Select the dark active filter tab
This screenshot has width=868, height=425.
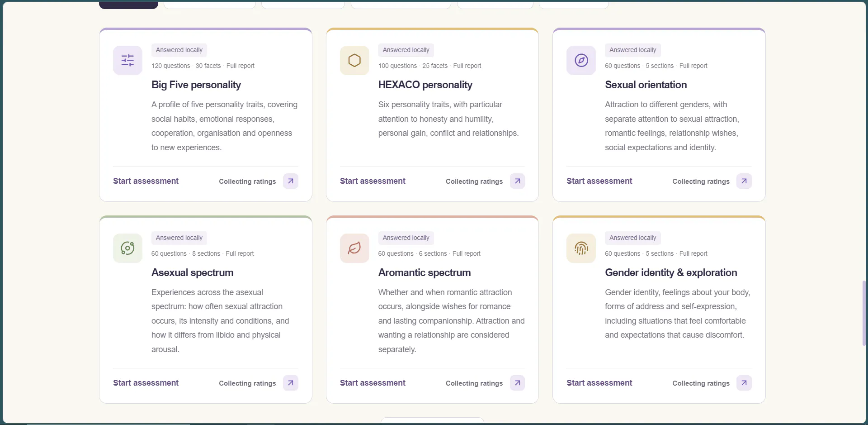(x=128, y=5)
